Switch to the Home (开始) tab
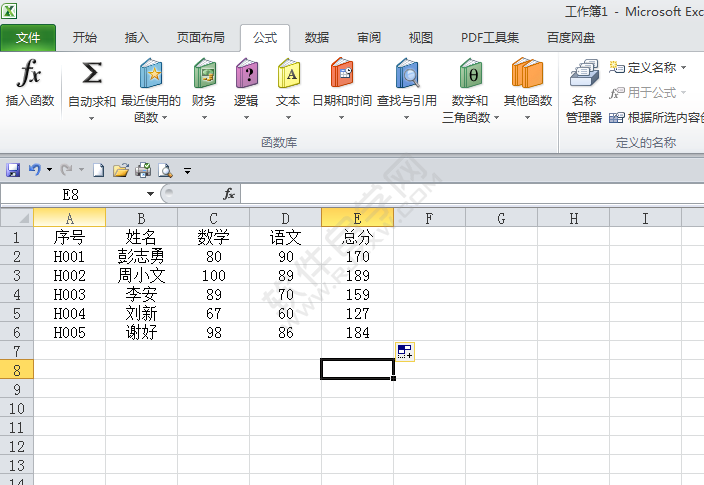The image size is (704, 485). (85, 38)
